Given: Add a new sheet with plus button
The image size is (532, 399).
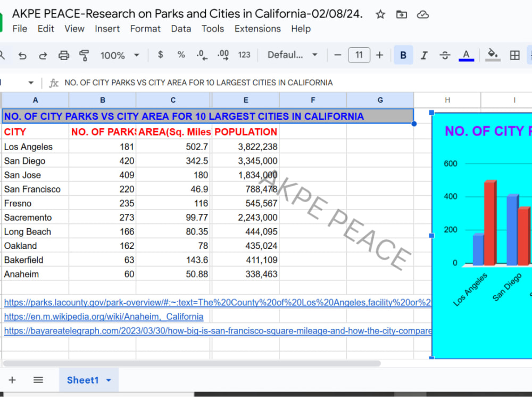Looking at the screenshot, I should [x=12, y=380].
